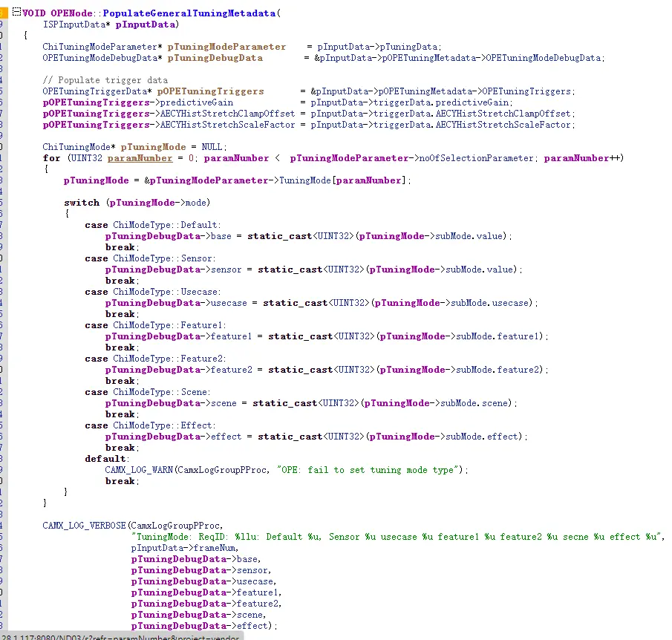Click the default keyword in switch

[105, 459]
